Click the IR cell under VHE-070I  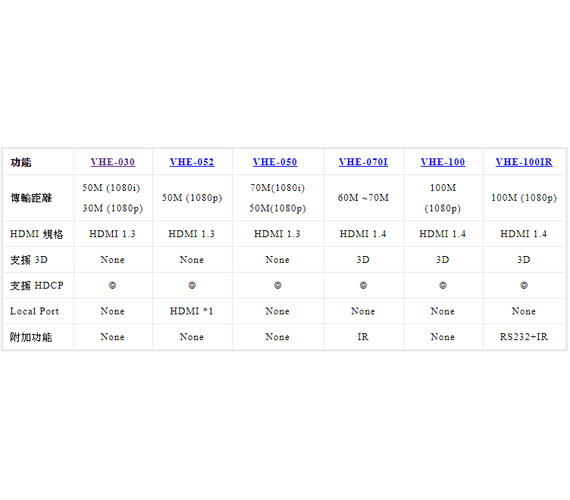pos(363,337)
